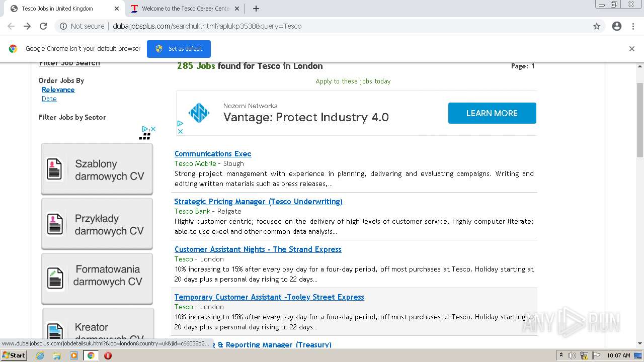The width and height of the screenshot is (644, 362).
Task: Click the red circle taskbar icon
Action: tap(108, 355)
